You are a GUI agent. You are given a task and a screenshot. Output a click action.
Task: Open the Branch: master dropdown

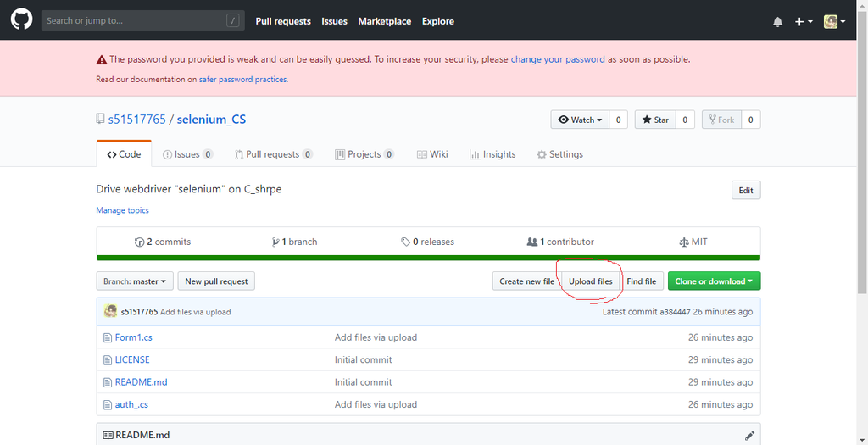[x=135, y=281]
